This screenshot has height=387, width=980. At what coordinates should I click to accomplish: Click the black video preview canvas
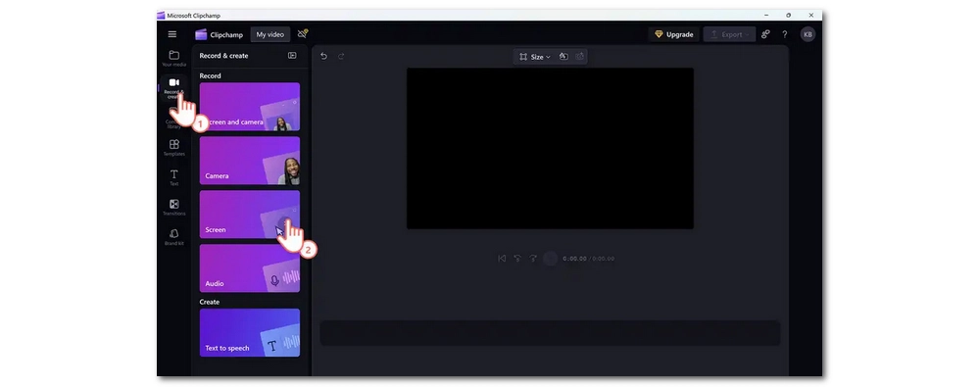550,148
